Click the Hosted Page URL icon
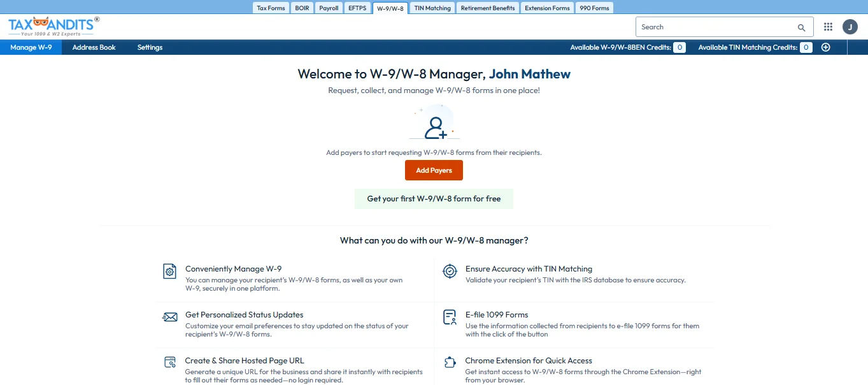The image size is (868, 385). pyautogui.click(x=169, y=363)
